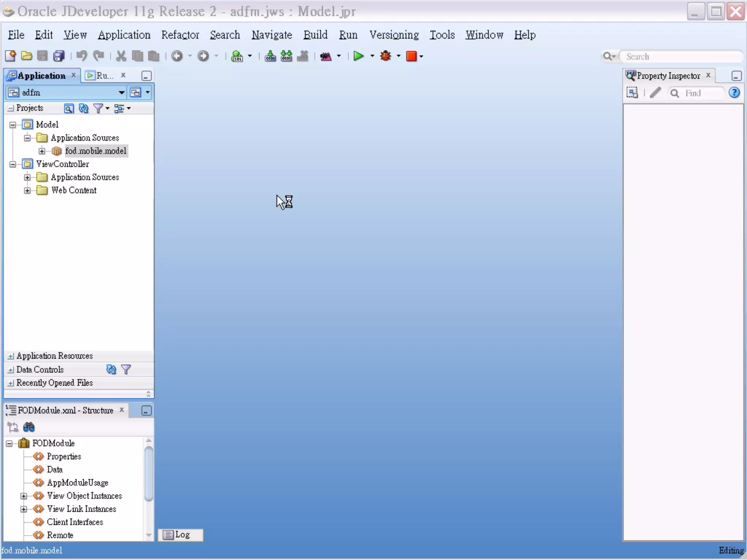Click the Open folder toolbar icon

(26, 56)
